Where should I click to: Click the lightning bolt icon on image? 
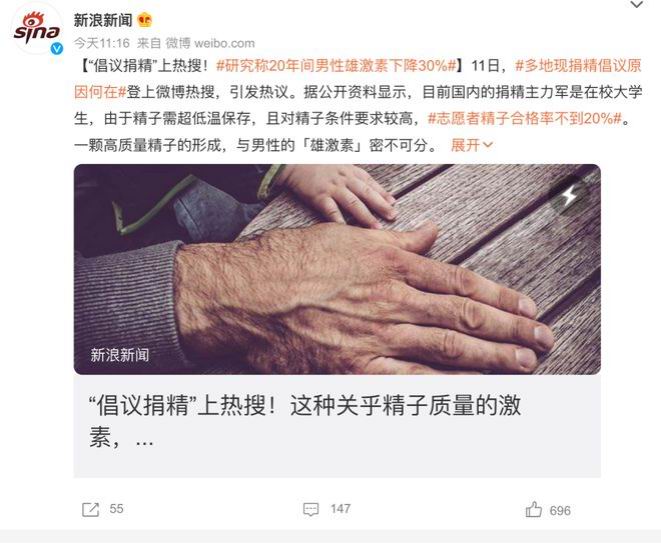coord(570,195)
